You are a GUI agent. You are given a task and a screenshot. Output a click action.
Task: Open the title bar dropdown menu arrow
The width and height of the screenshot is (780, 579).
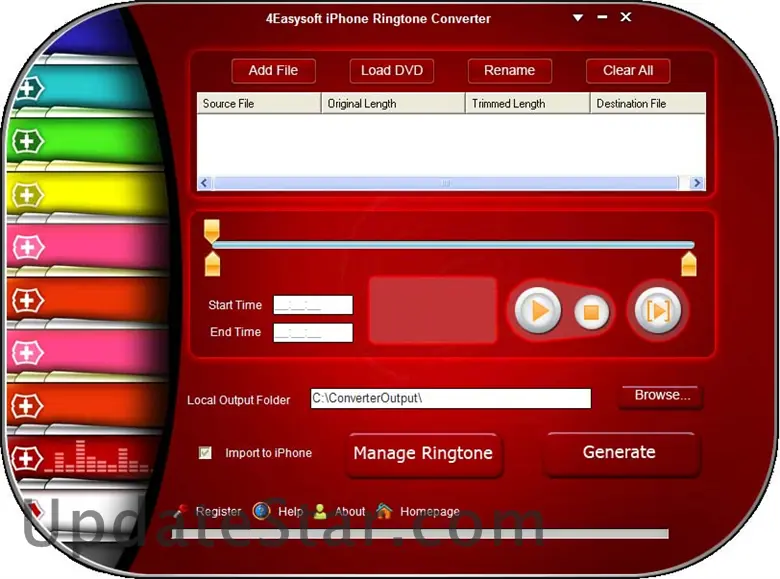coord(578,18)
